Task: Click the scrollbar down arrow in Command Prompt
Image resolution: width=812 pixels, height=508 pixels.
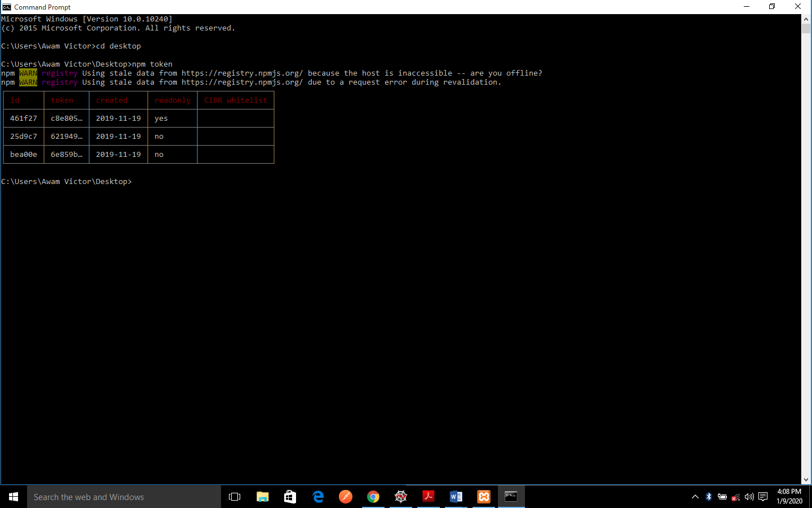Action: coord(806,479)
